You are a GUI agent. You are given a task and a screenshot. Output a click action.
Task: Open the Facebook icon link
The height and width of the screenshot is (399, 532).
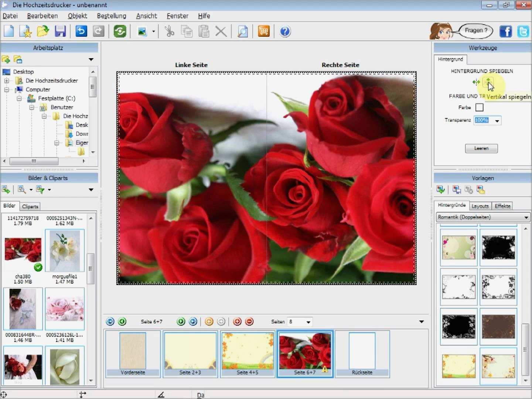tap(505, 31)
